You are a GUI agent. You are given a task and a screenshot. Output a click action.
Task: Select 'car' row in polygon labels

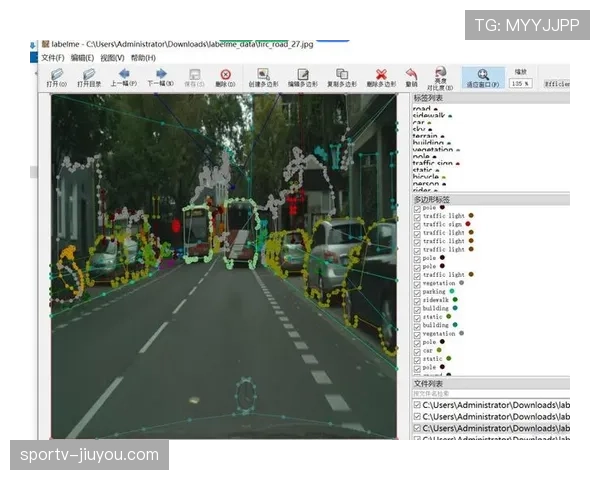point(427,351)
